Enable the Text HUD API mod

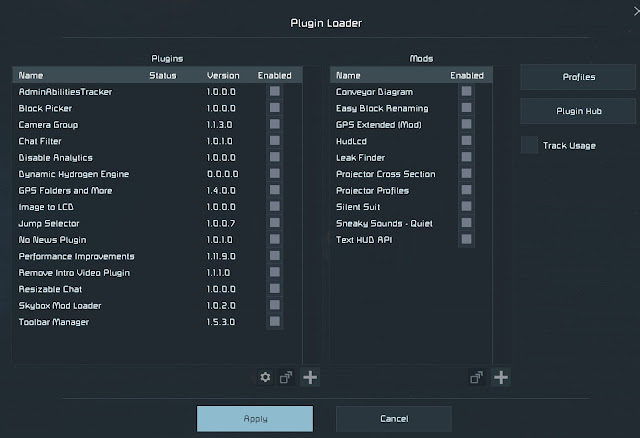point(466,239)
